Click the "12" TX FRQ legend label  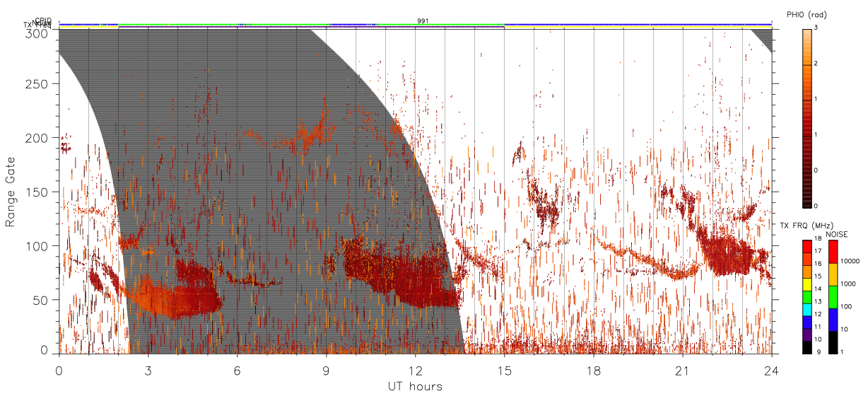(818, 314)
